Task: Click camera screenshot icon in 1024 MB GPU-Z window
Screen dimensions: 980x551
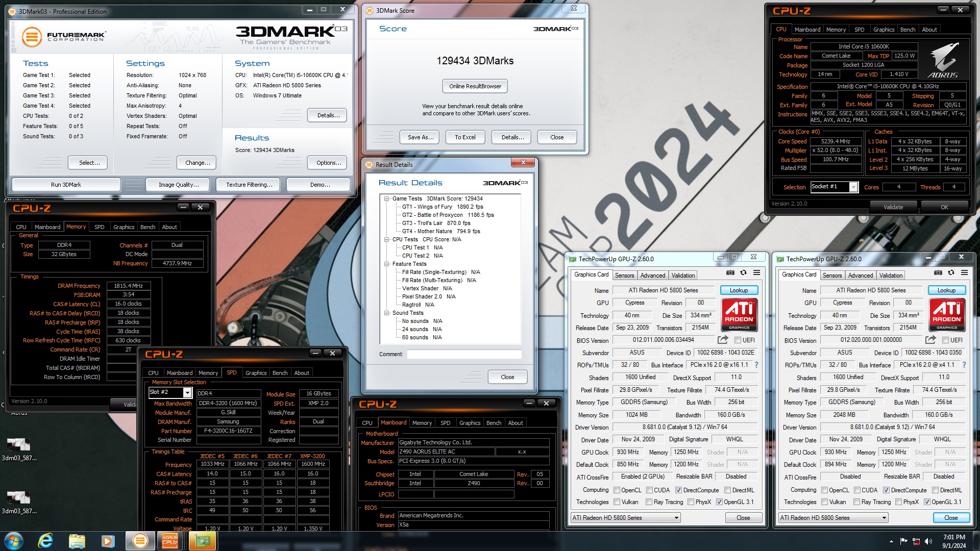Action: (730, 272)
